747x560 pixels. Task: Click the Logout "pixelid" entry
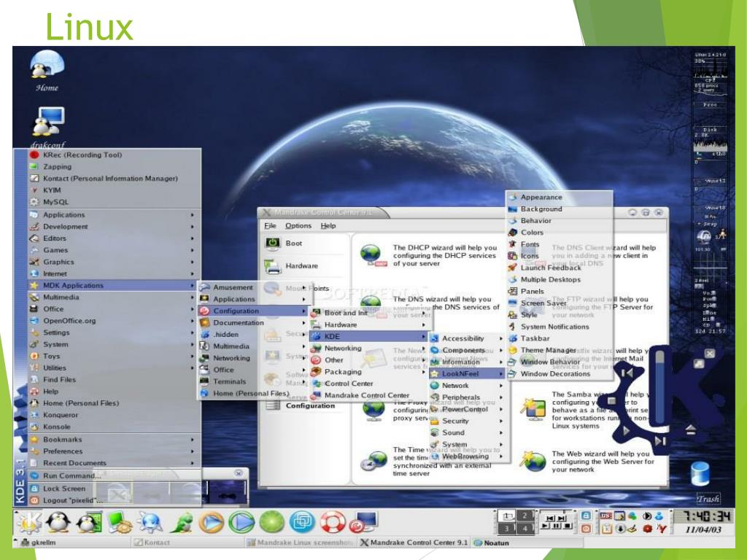[115, 500]
